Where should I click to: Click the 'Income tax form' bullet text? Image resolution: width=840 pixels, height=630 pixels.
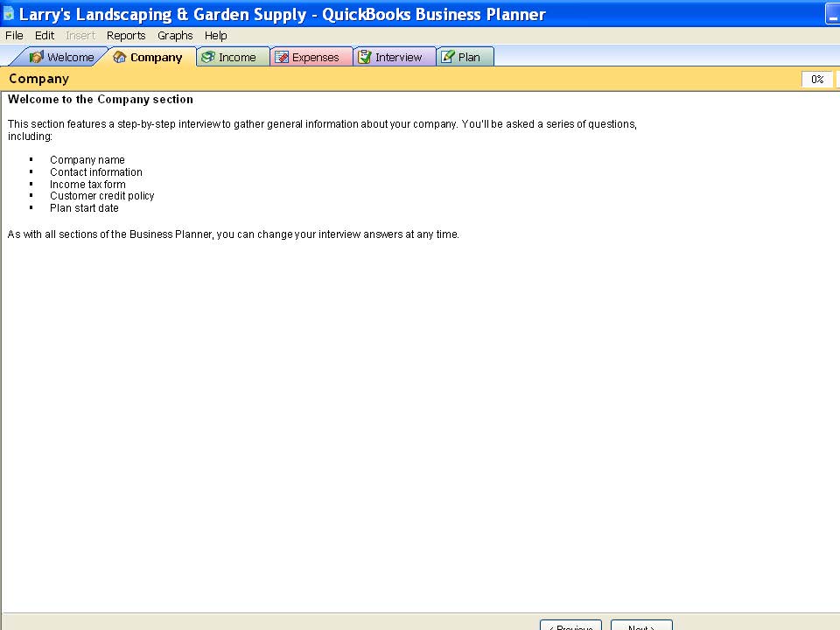[87, 185]
